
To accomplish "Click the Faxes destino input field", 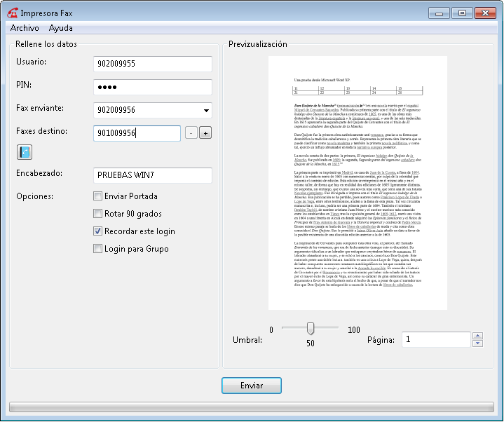I will tap(137, 133).
